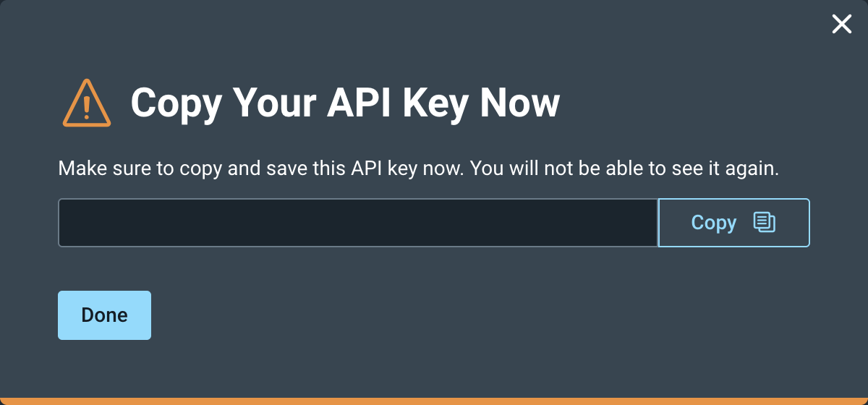The width and height of the screenshot is (868, 405).
Task: Click the word "Now" in the heading
Action: (x=520, y=103)
